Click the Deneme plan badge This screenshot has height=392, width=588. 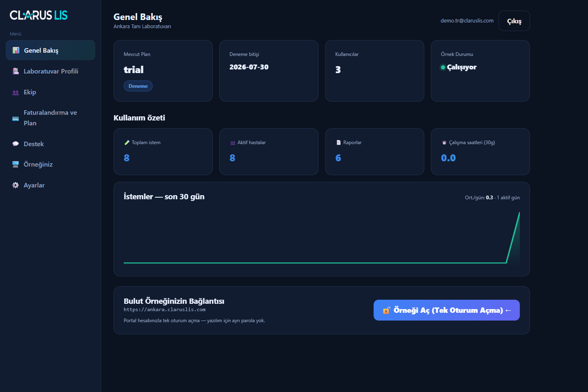point(138,86)
